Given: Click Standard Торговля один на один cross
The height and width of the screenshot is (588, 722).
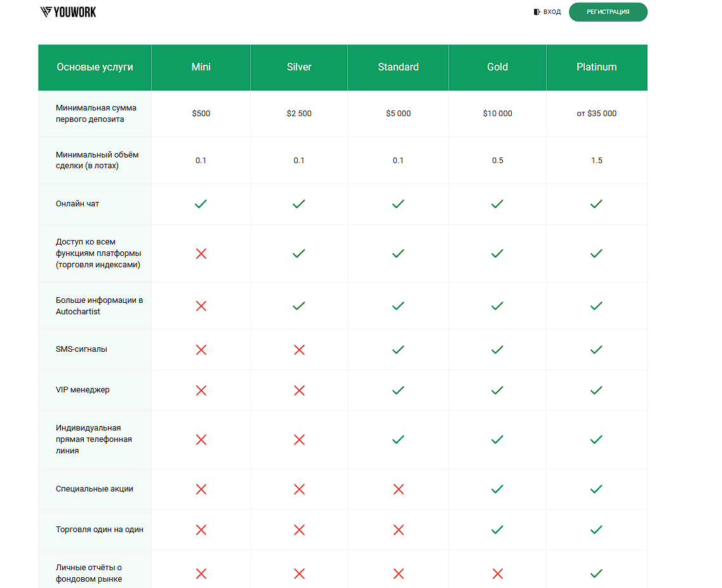Looking at the screenshot, I should pos(398,530).
